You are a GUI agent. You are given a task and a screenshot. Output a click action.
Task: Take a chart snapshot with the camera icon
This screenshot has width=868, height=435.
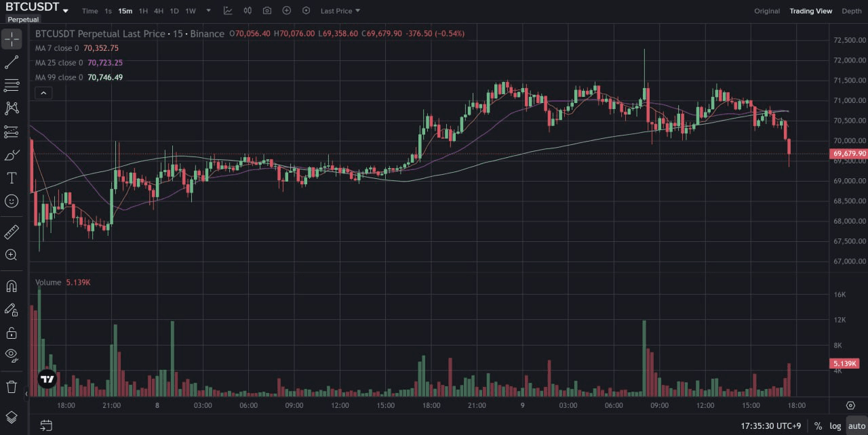click(x=267, y=10)
